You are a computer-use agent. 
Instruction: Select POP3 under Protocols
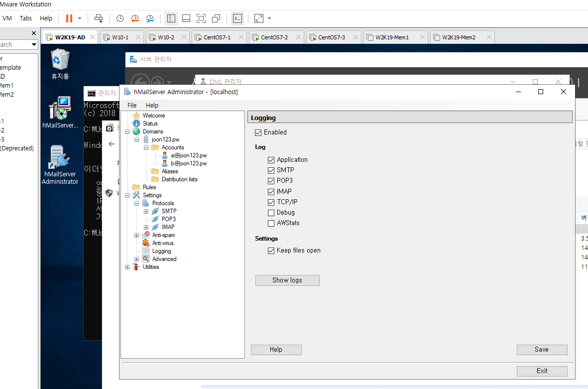pos(168,219)
